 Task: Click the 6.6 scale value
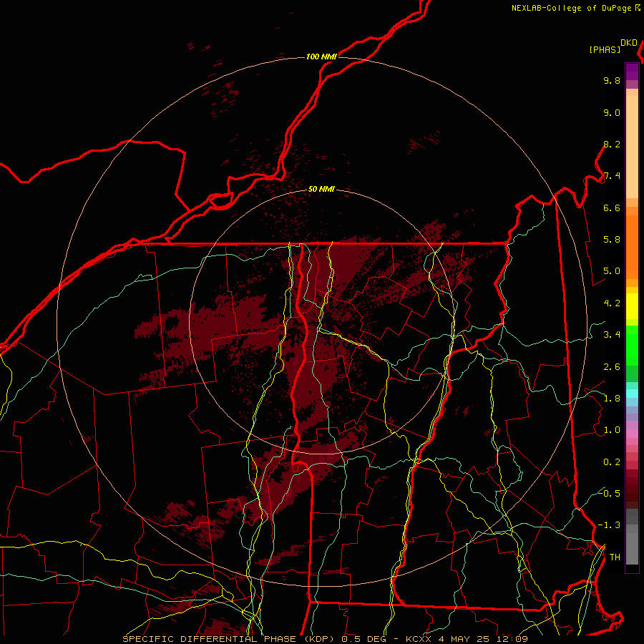(612, 208)
